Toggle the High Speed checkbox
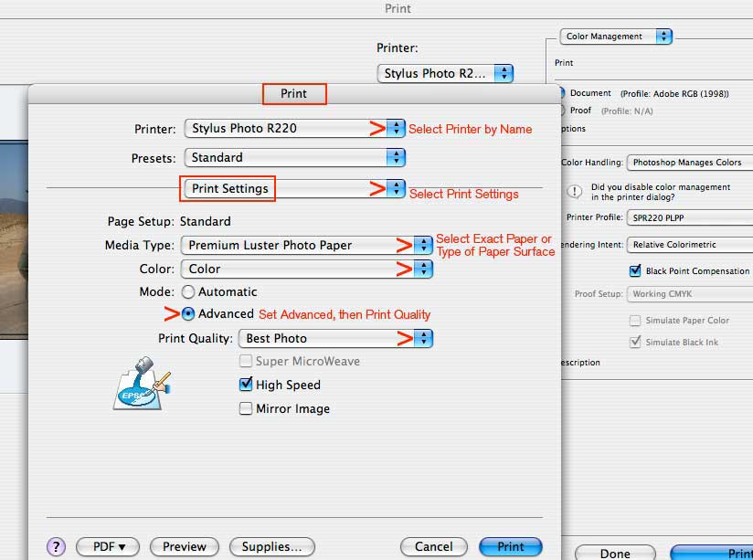The height and width of the screenshot is (560, 753). (x=246, y=385)
